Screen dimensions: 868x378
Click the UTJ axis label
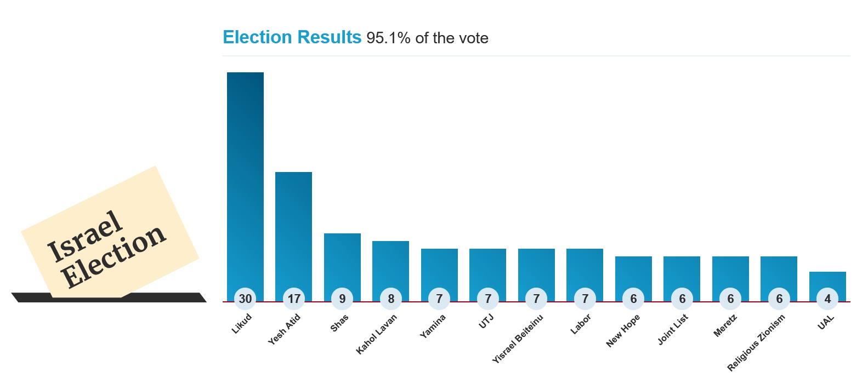[486, 322]
